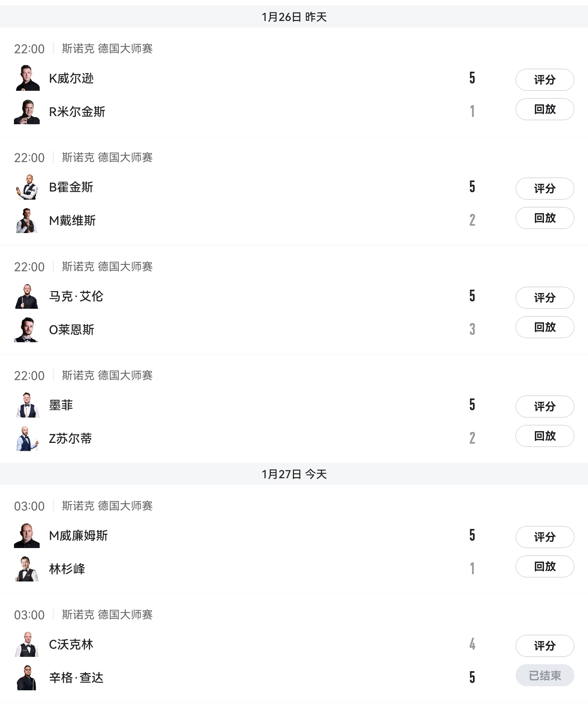The image size is (588, 705).
Task: Click M戴维斯's player avatar
Action: click(27, 221)
